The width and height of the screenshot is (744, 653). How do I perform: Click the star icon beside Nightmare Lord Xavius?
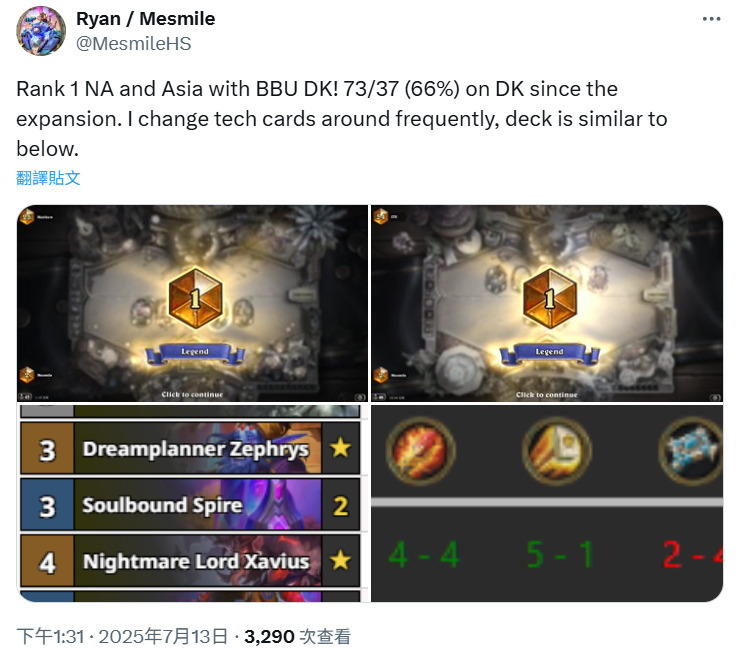coord(341,560)
